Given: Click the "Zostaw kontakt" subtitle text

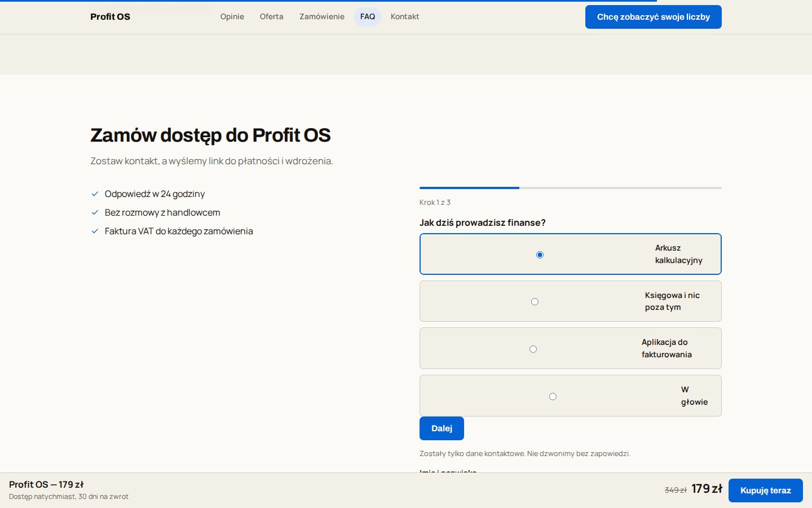Looking at the screenshot, I should pos(211,161).
